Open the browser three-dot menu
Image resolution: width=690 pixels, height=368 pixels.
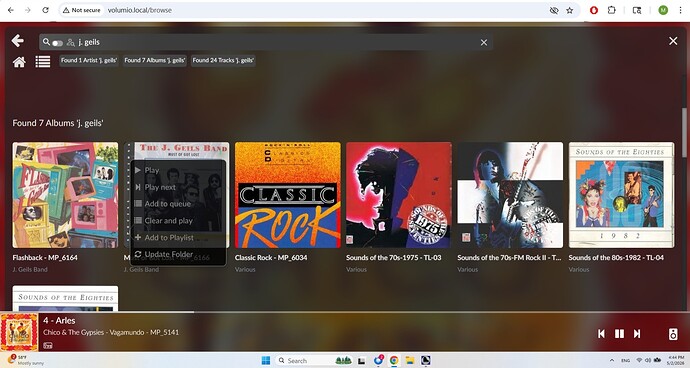[x=680, y=10]
